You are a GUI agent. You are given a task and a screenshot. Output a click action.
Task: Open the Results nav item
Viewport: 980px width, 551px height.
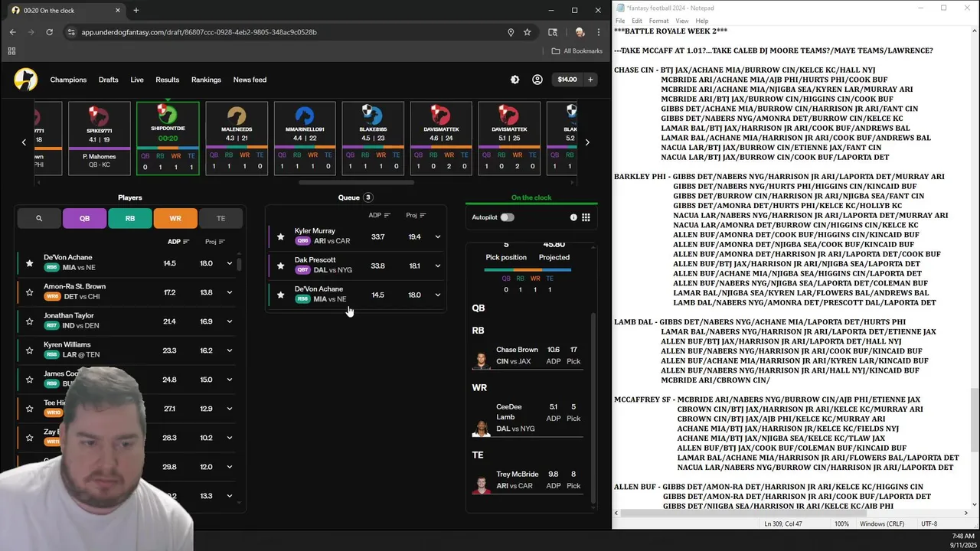[x=167, y=80]
